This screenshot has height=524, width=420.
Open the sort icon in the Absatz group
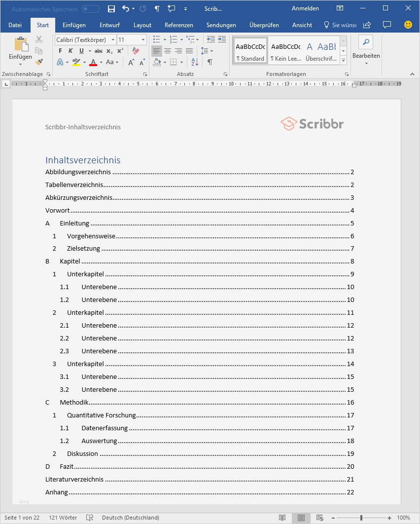(195, 62)
